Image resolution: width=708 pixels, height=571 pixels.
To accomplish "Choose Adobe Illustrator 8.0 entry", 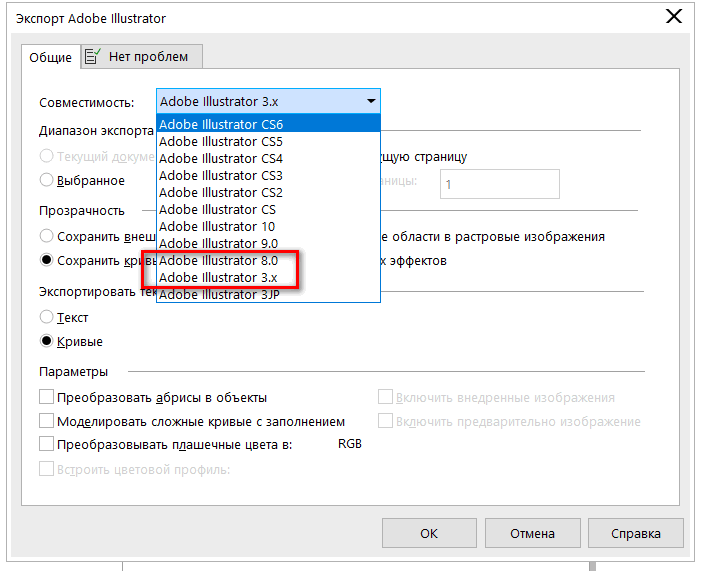I will coord(218,260).
